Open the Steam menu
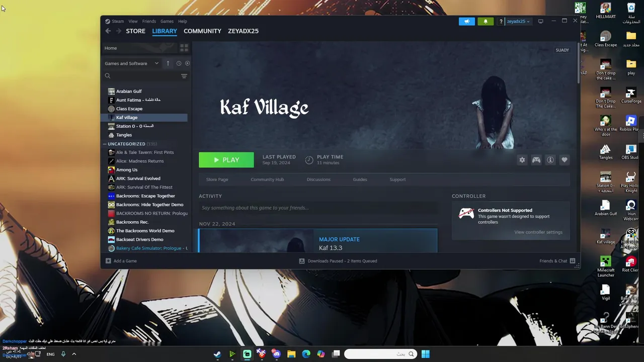Image resolution: width=644 pixels, height=362 pixels. coord(115,21)
